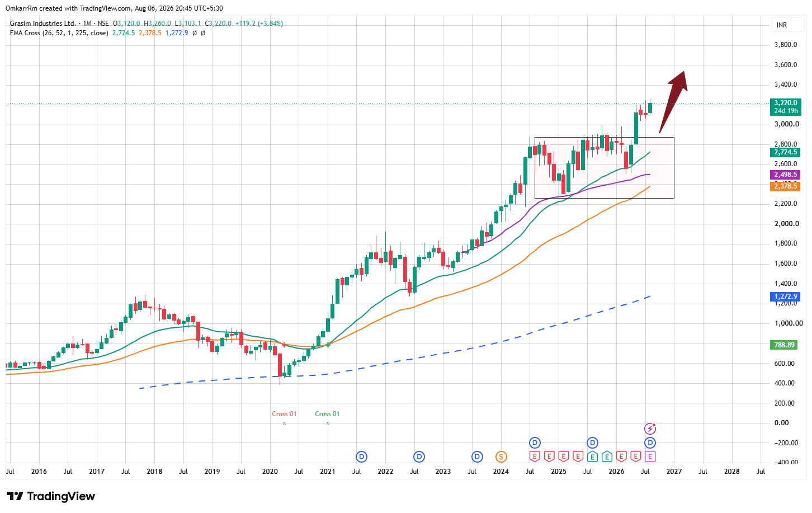Open the D marker above the first green E
Screen dimensions: 812x513
[x=592, y=443]
